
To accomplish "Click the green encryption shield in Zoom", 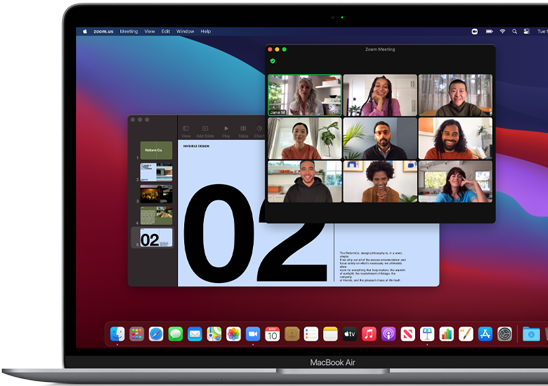I will pyautogui.click(x=273, y=61).
